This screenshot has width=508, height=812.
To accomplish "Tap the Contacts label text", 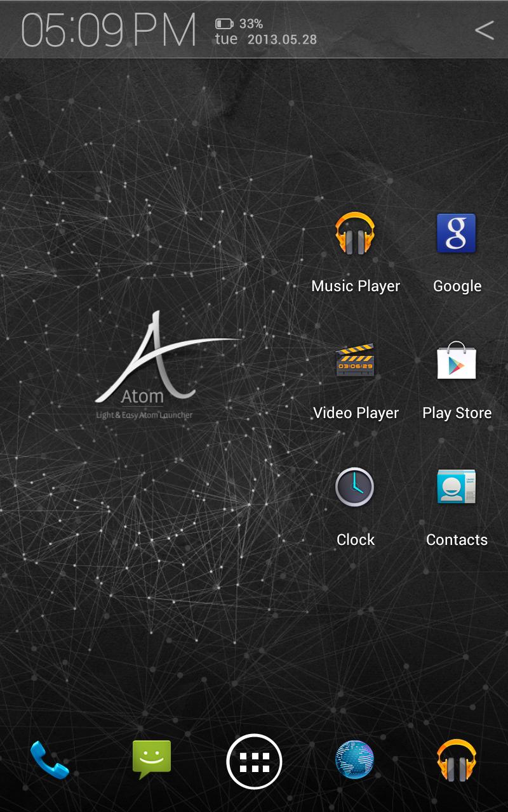I will click(x=457, y=539).
